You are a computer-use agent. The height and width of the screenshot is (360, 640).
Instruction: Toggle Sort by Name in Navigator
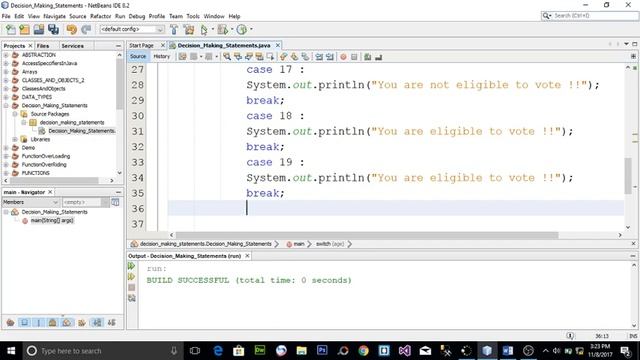point(97,323)
